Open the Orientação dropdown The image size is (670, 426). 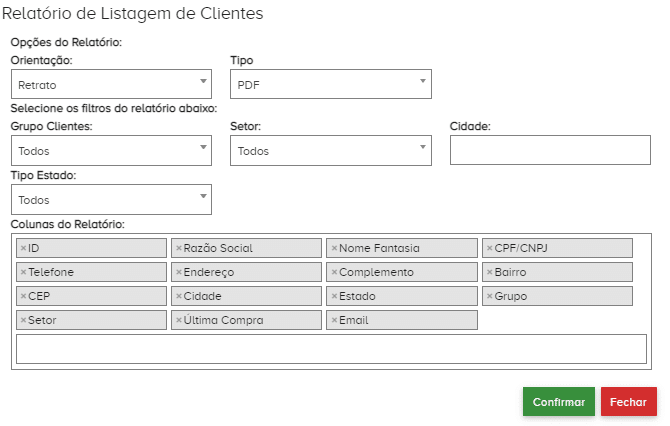coord(111,85)
